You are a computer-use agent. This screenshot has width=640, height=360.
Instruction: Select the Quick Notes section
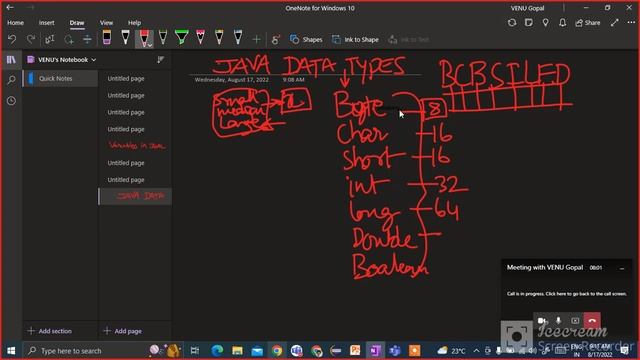[x=60, y=78]
